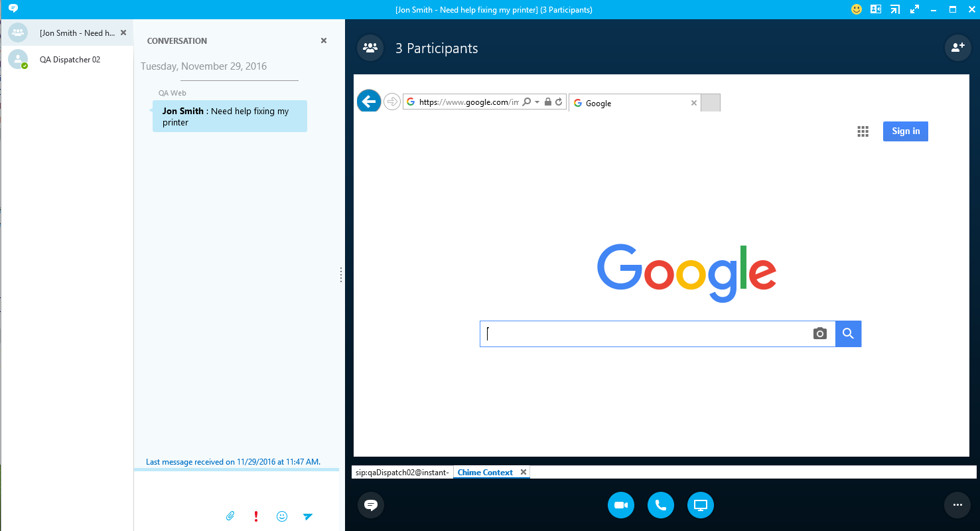Open the present screen monitor button
This screenshot has width=980, height=531.
701,505
